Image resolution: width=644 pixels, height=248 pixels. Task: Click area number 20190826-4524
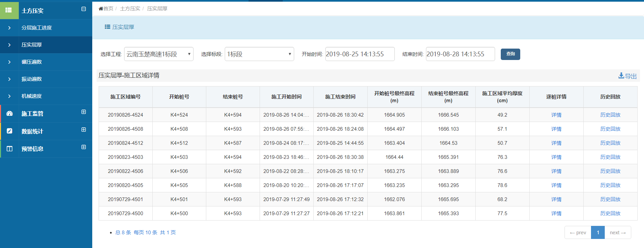[x=125, y=115]
